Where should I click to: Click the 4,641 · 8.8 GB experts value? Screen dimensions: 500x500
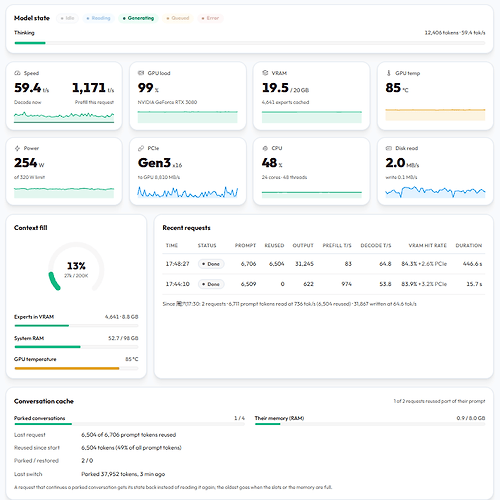(121, 317)
